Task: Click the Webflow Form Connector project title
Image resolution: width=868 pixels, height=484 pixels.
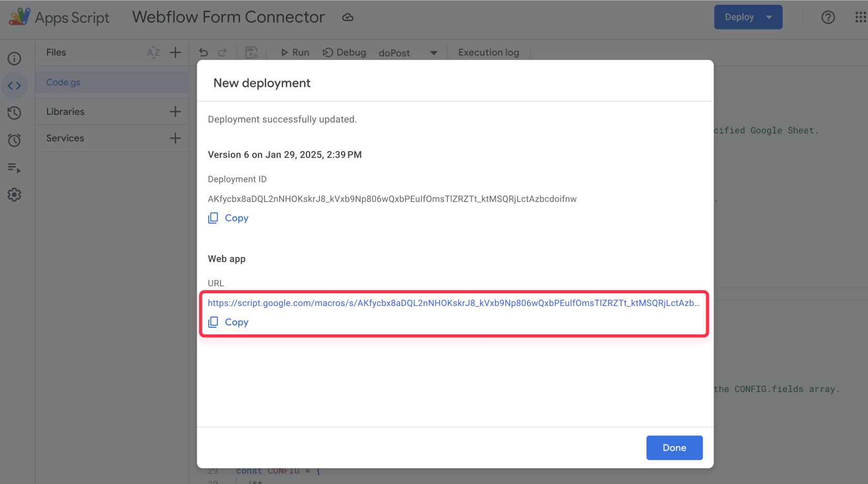Action: 228,17
